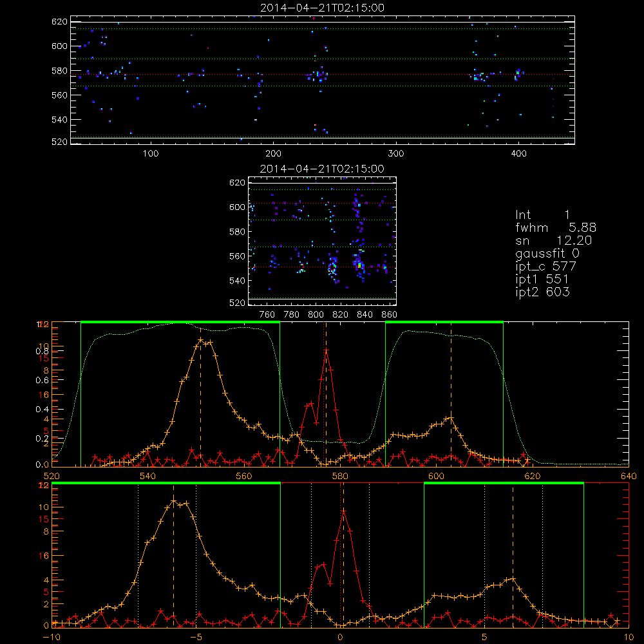Click x-axis label 860 on middle plot
The height and width of the screenshot is (644, 644).
point(390,315)
